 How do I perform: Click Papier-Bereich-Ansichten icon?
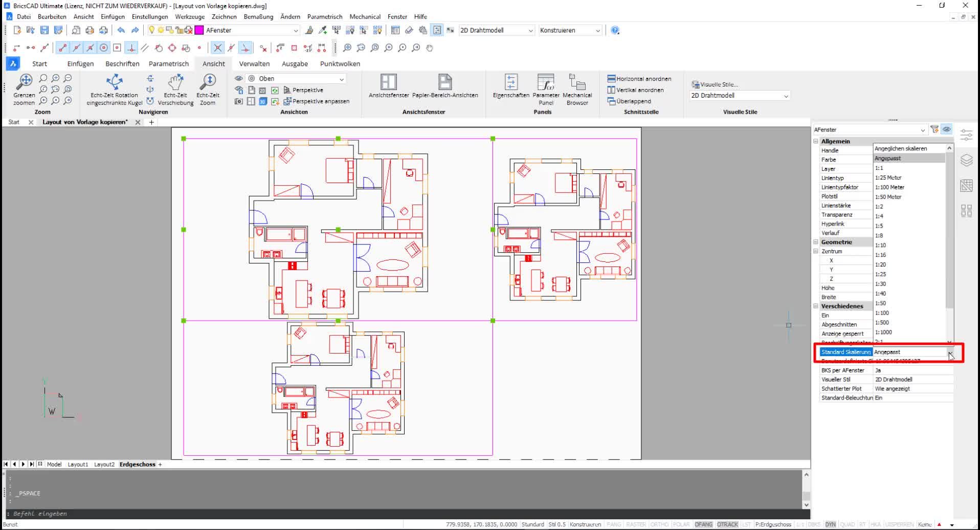click(445, 86)
